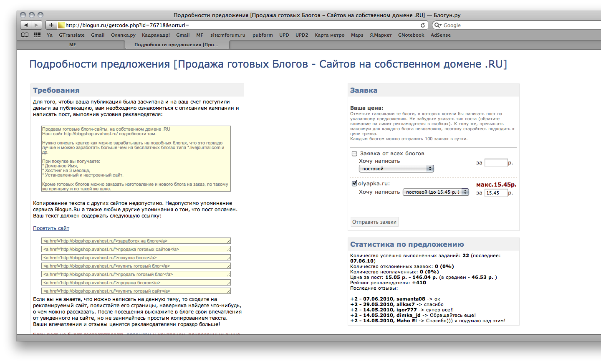Open the pubform bookmark
This screenshot has height=364, width=601.
coord(263,35)
